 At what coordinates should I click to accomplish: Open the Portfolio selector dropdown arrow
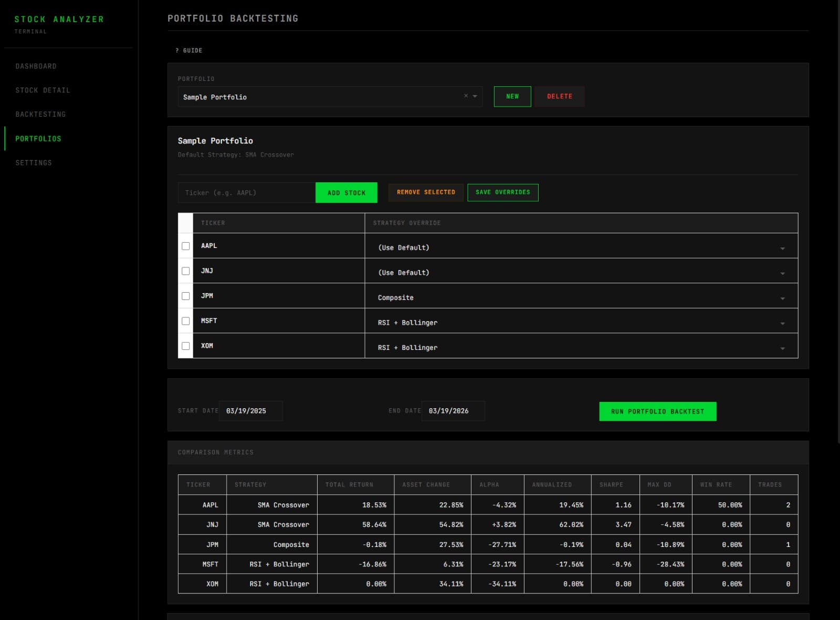(x=475, y=96)
